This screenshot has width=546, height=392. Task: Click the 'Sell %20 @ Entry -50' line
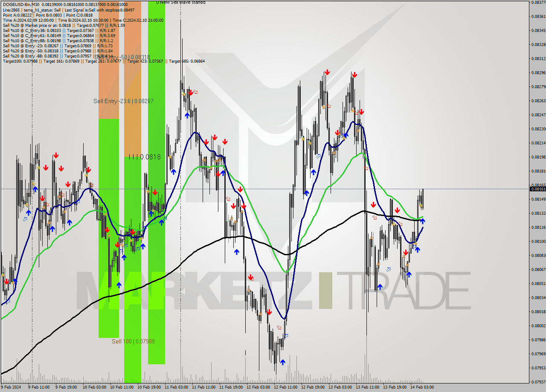pos(58,51)
